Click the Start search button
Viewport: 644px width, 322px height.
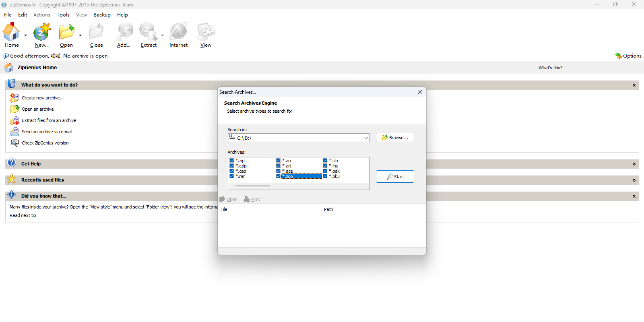pyautogui.click(x=395, y=177)
